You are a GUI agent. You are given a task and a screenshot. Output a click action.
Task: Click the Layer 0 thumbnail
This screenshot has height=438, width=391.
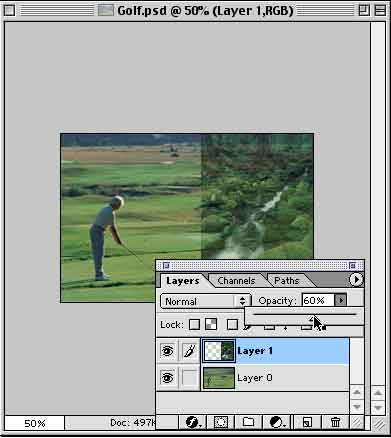219,378
